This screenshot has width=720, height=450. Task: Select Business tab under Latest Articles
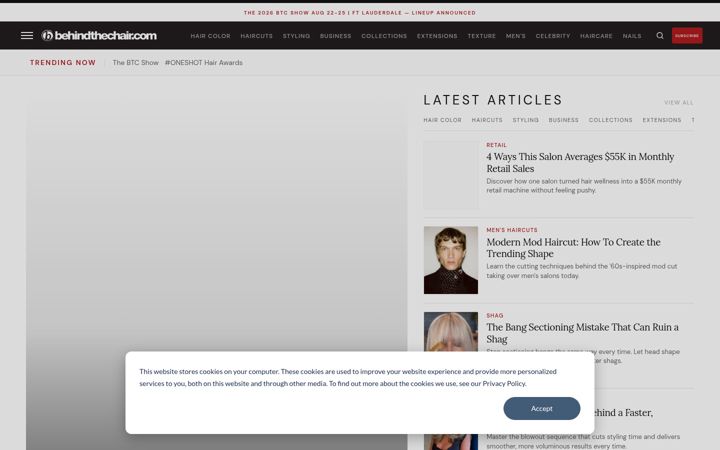pos(563,120)
